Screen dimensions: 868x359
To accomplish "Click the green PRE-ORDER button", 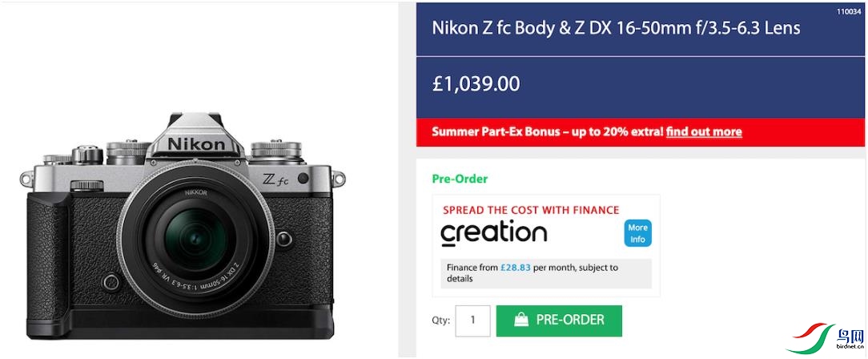I will 559,321.
